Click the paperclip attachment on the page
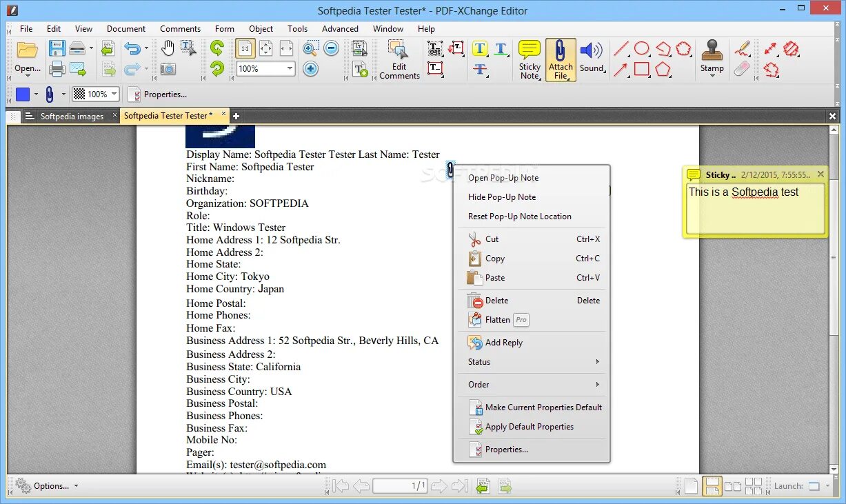 coord(450,170)
